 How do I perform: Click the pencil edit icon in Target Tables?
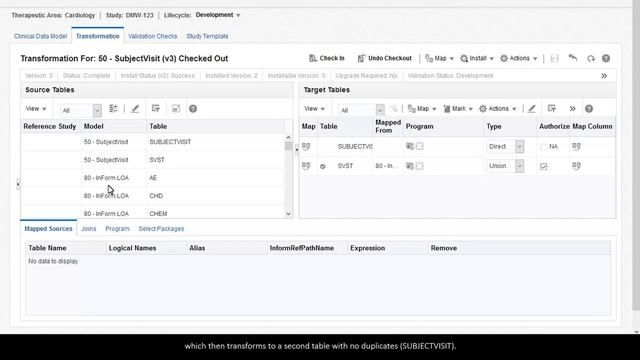tap(531, 109)
